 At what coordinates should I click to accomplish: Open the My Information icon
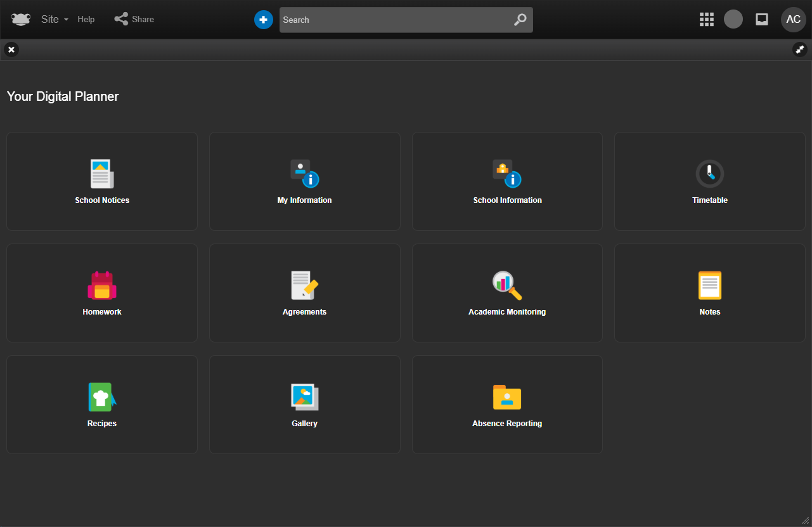click(x=304, y=174)
